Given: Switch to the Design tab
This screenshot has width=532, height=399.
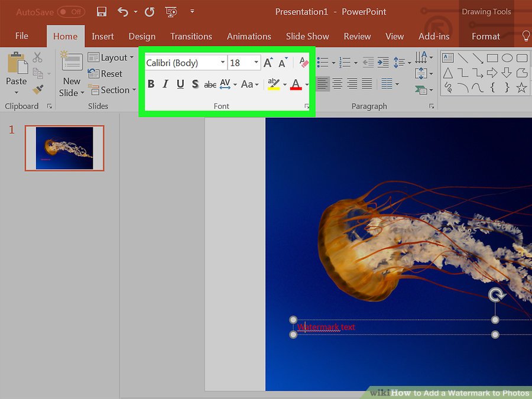Looking at the screenshot, I should click(142, 36).
